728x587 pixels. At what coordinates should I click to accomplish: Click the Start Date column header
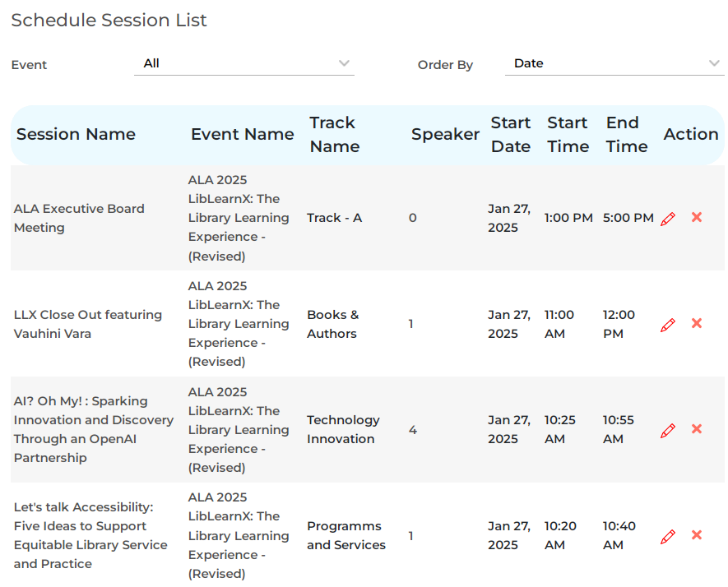510,135
